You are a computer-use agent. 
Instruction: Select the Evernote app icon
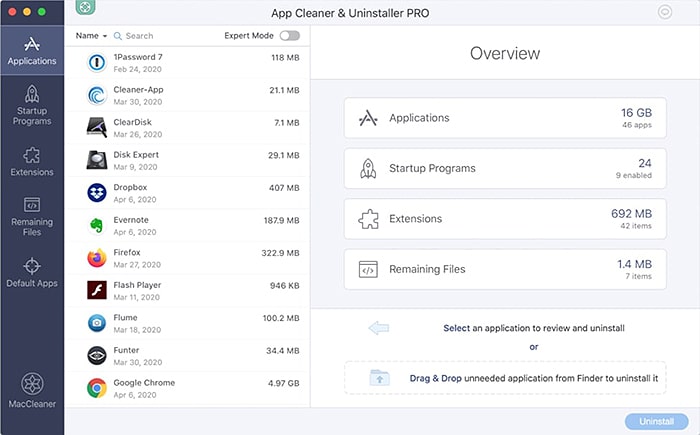[x=97, y=226]
